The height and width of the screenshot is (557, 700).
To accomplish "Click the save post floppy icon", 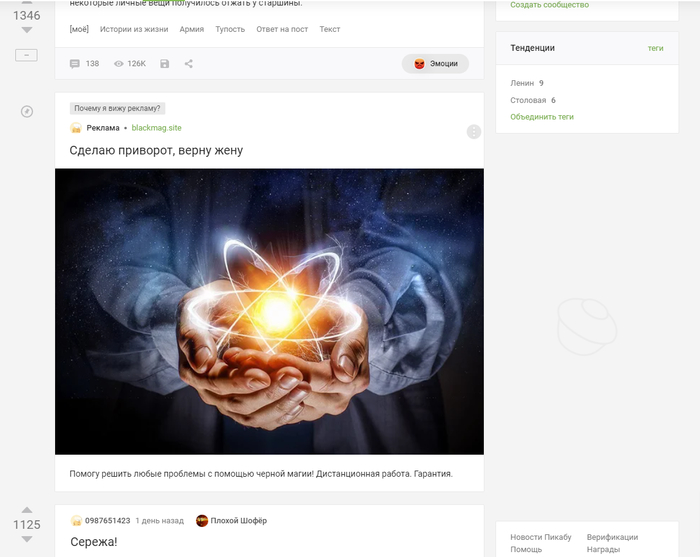I will click(x=165, y=64).
